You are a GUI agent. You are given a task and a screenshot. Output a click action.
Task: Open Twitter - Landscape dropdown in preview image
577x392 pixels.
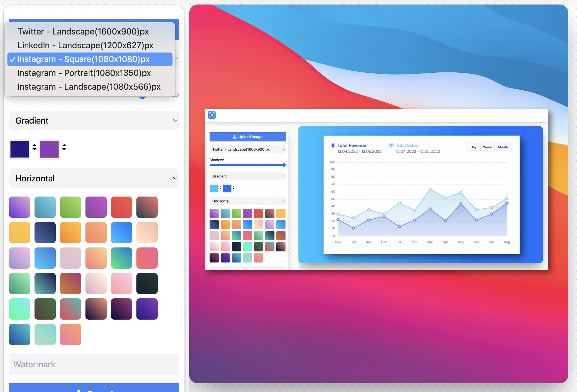(x=248, y=149)
